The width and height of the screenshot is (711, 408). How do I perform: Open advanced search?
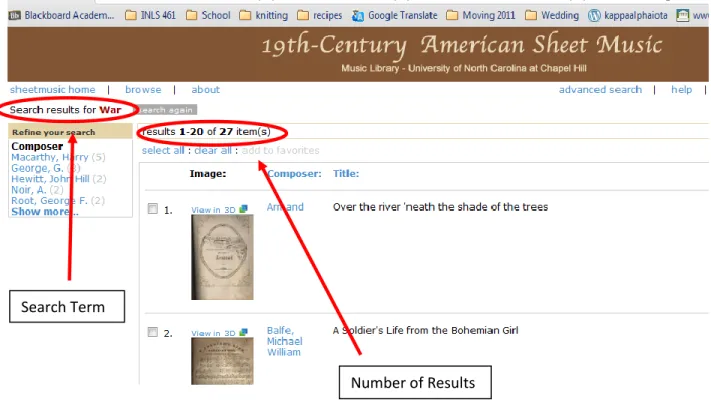click(600, 90)
